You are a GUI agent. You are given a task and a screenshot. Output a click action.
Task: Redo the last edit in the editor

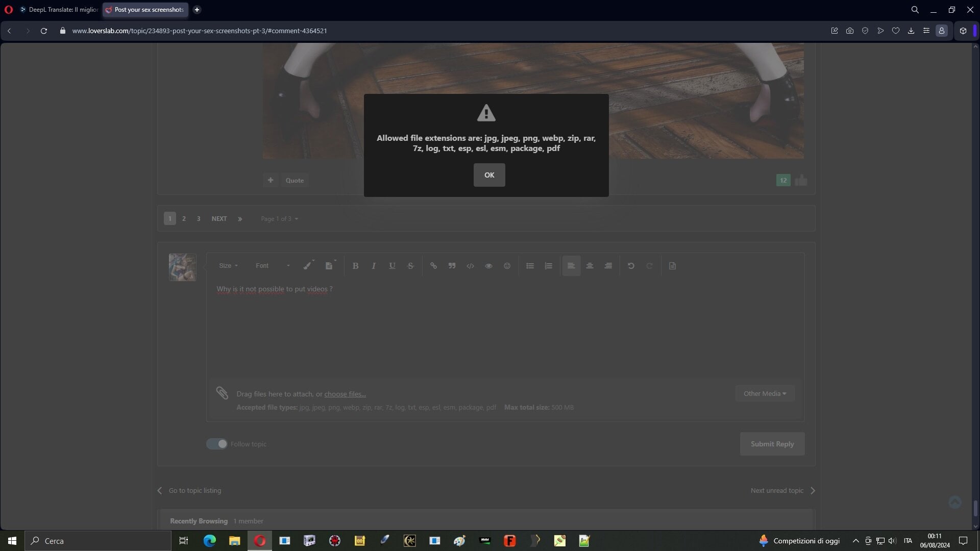(649, 266)
